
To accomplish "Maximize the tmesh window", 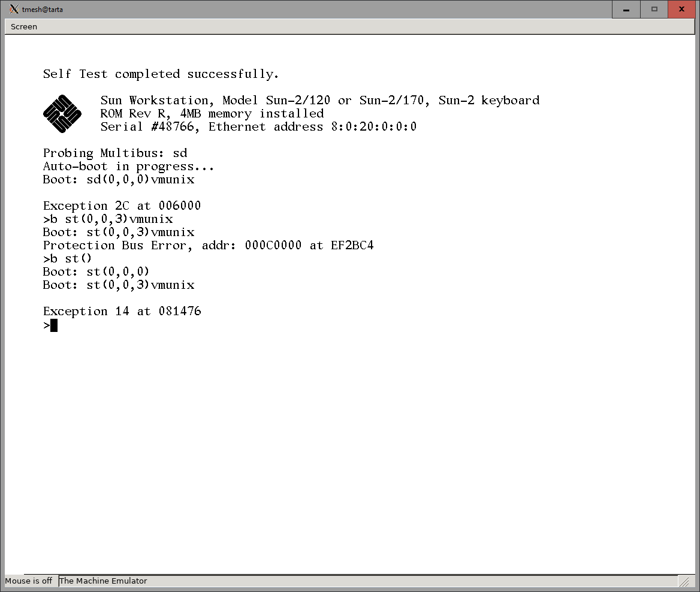I will pyautogui.click(x=654, y=9).
